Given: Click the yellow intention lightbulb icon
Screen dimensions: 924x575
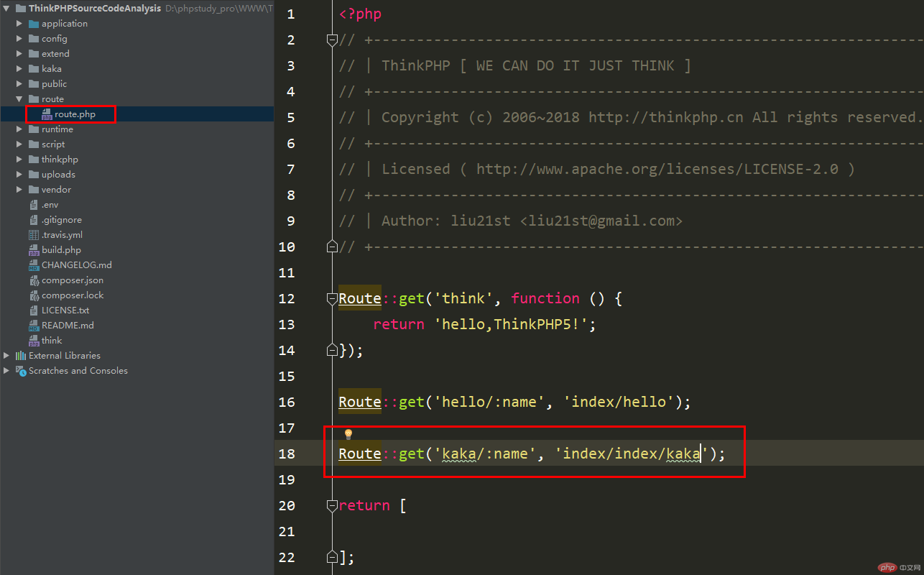Looking at the screenshot, I should (348, 434).
